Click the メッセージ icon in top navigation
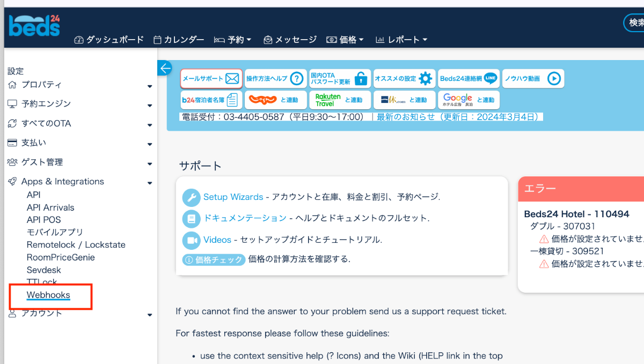 point(267,39)
